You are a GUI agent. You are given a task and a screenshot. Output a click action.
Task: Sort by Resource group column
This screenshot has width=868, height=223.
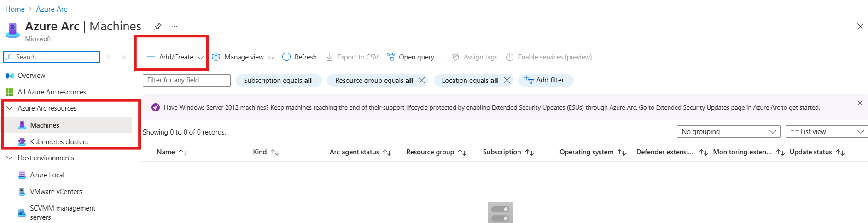(436, 152)
